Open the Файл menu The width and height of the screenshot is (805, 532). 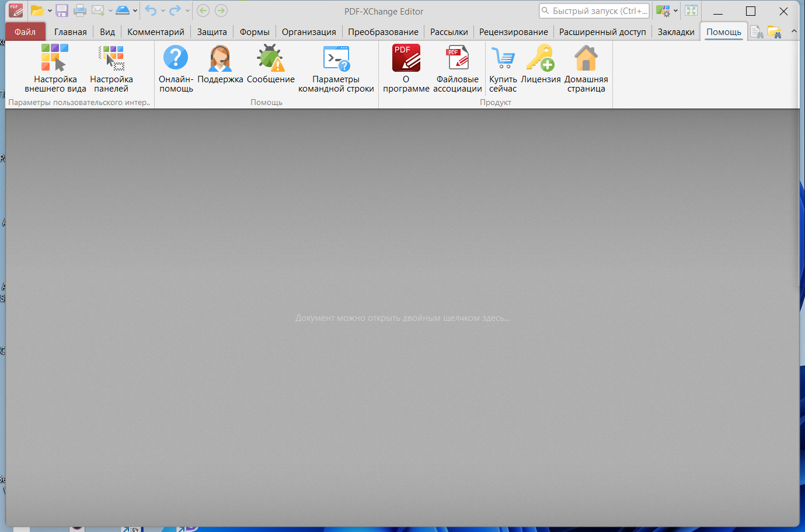[25, 32]
